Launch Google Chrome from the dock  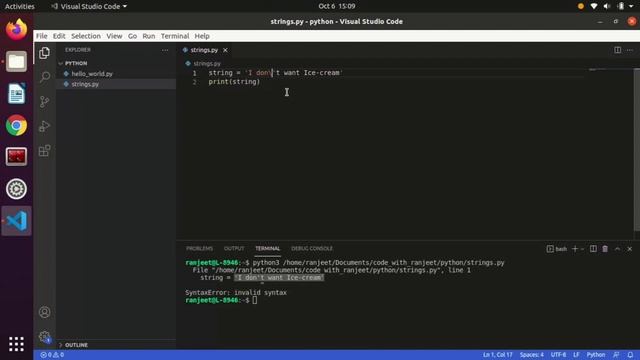pyautogui.click(x=16, y=125)
